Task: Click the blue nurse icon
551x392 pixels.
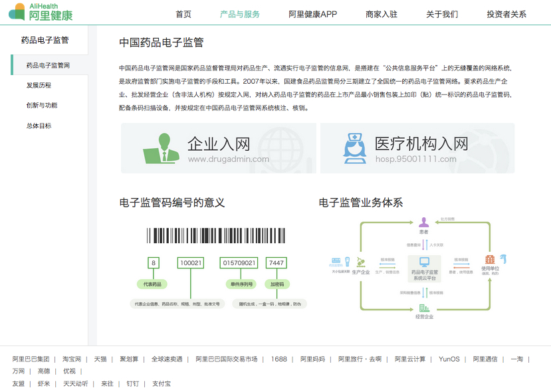Action: (355, 148)
